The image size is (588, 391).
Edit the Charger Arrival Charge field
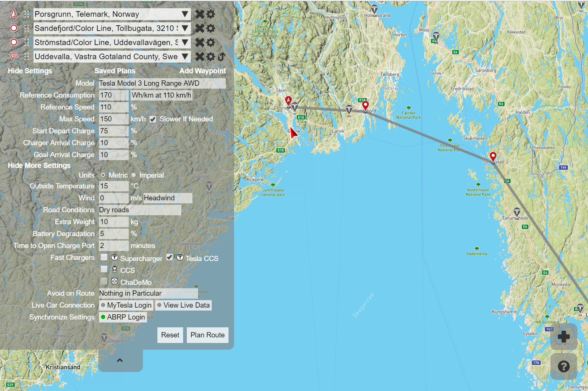pos(114,143)
